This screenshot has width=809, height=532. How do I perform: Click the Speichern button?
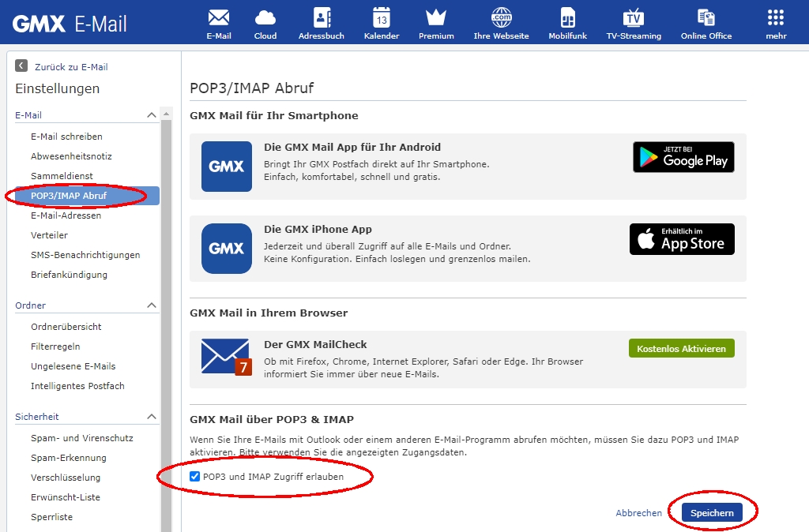tap(712, 512)
